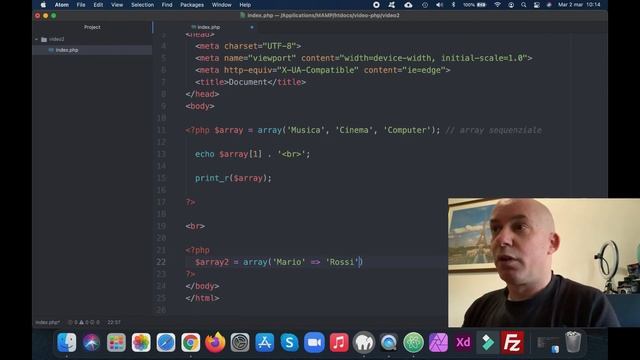
Task: Open the Atom application menu
Action: pos(62,5)
